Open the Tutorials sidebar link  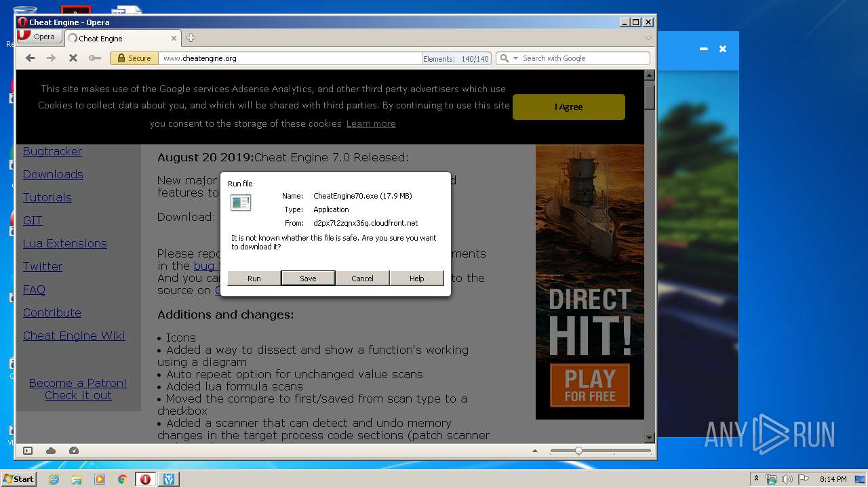click(x=47, y=197)
